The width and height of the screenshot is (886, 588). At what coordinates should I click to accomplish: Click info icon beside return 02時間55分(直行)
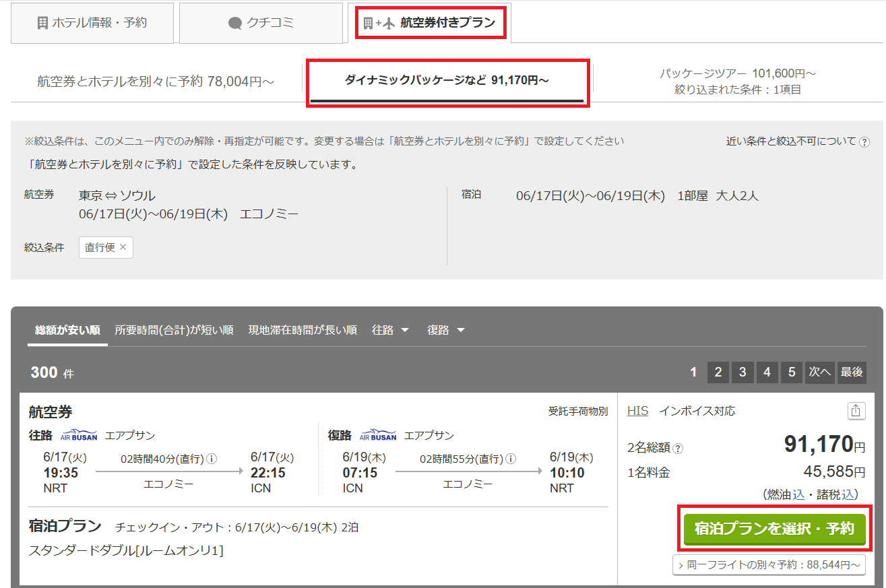pos(511,459)
